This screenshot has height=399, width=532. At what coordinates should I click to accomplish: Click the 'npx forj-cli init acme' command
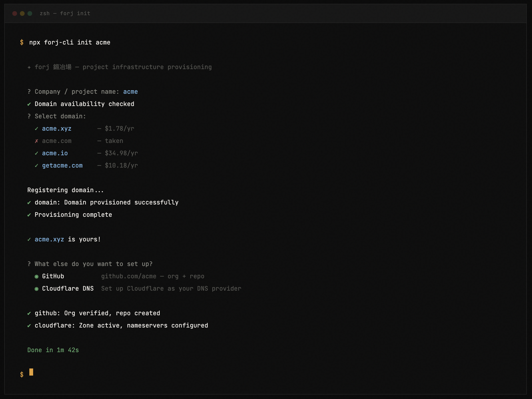pos(70,43)
